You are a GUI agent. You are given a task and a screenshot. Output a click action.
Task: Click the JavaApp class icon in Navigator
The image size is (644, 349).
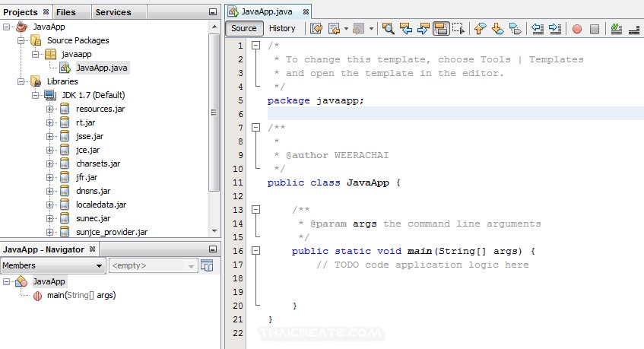[21, 281]
